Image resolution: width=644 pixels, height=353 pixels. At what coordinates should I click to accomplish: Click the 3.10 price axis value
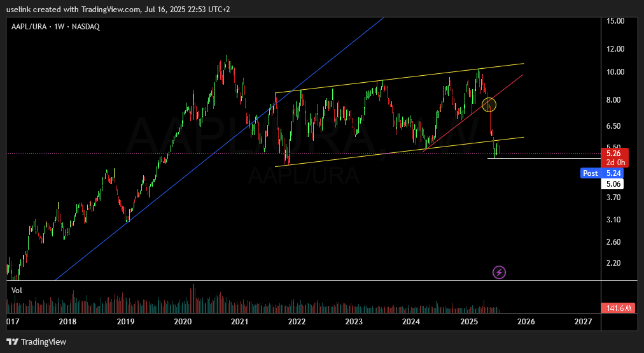tap(613, 220)
